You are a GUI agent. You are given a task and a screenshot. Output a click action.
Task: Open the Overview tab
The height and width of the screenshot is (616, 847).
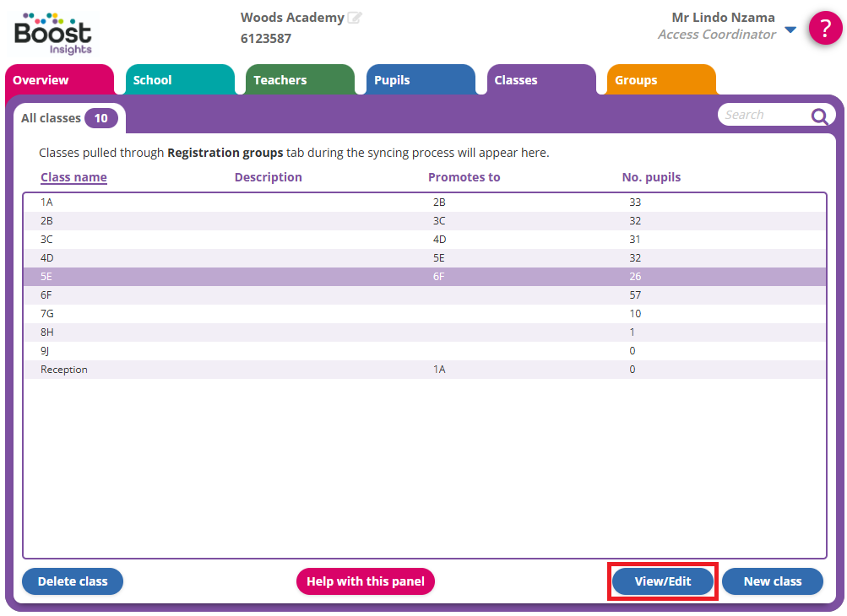click(x=59, y=80)
